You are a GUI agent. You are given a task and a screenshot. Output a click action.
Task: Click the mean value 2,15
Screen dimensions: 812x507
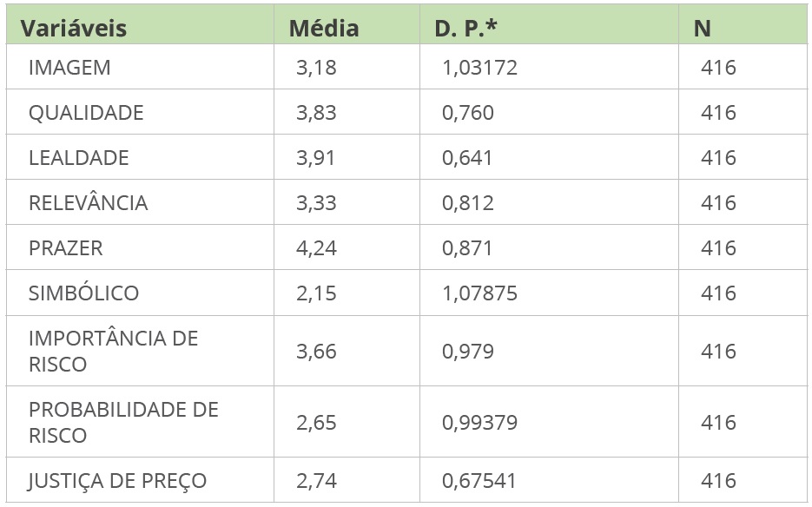[x=315, y=293]
